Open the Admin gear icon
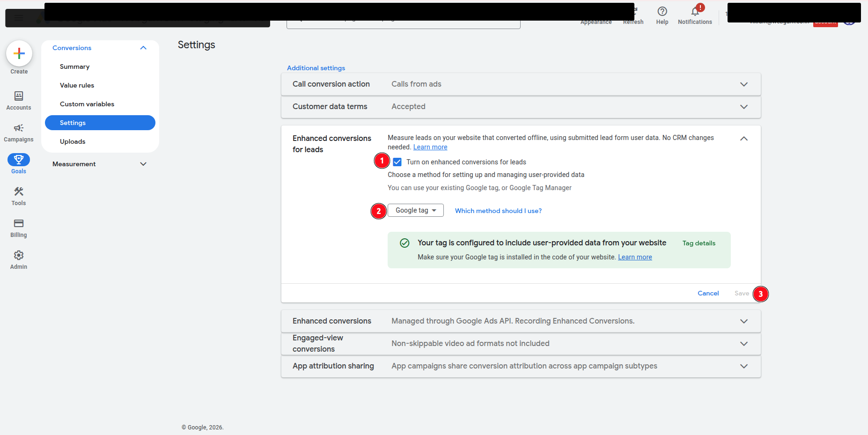 19,255
